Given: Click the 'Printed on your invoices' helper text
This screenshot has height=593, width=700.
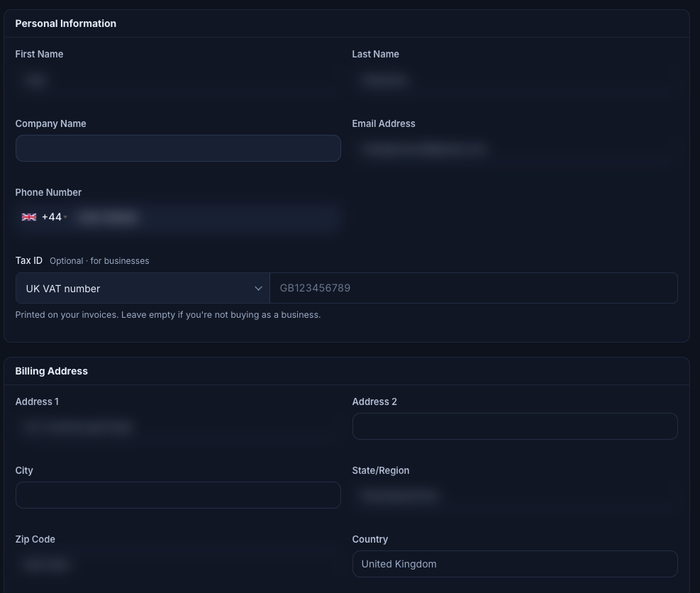Looking at the screenshot, I should pos(168,315).
